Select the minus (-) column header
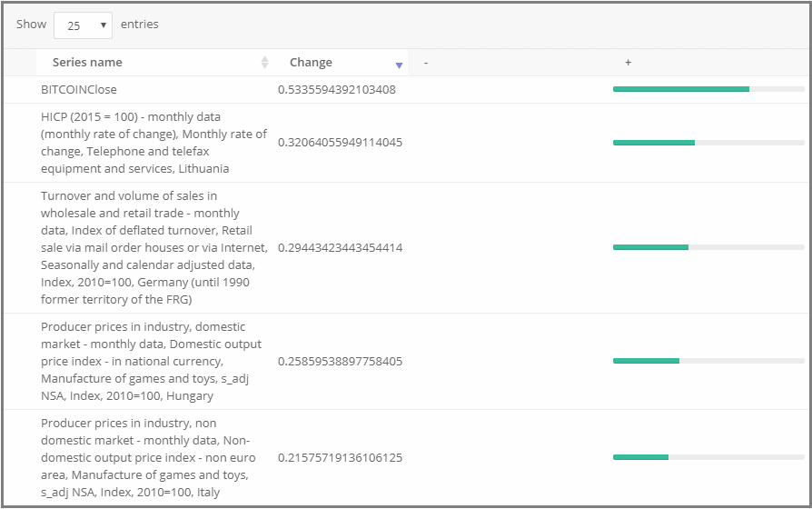The width and height of the screenshot is (812, 509). click(426, 63)
